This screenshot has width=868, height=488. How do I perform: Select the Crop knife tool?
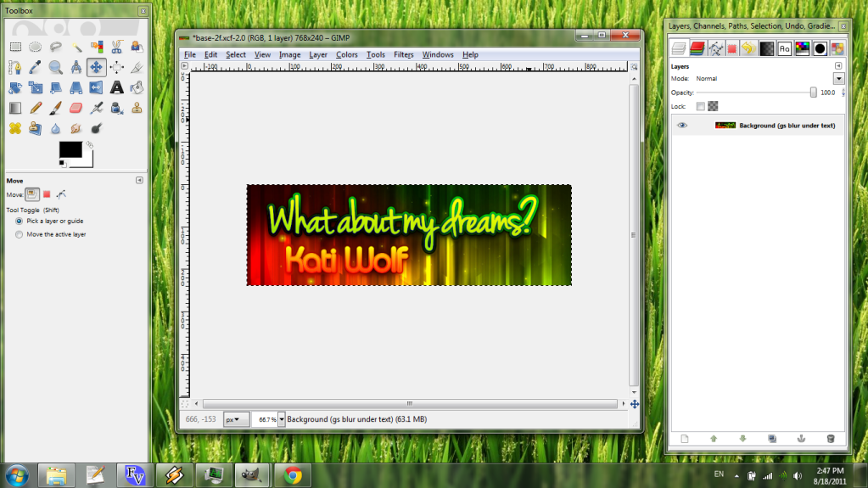pyautogui.click(x=137, y=68)
